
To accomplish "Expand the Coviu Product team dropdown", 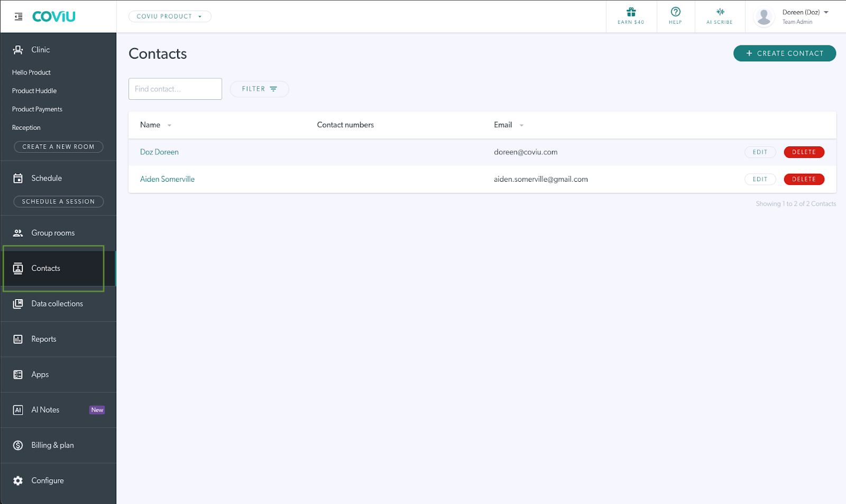I will point(169,16).
